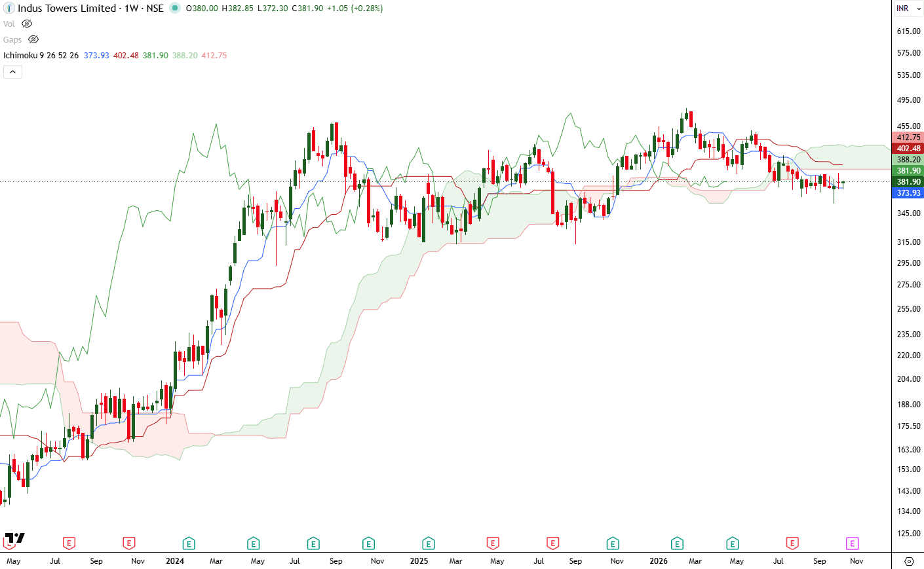
Task: Click the pale red 412.75 value in the Ichimoku legend
Action: pos(214,56)
